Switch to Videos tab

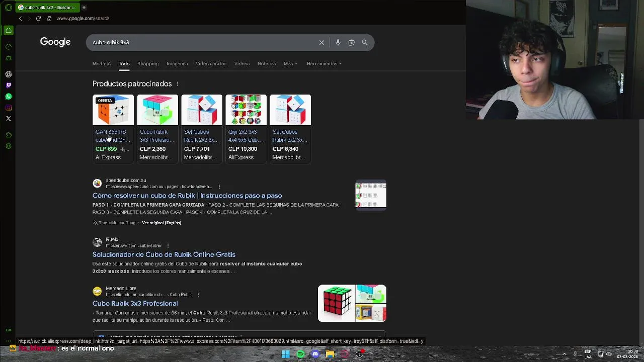tap(242, 64)
